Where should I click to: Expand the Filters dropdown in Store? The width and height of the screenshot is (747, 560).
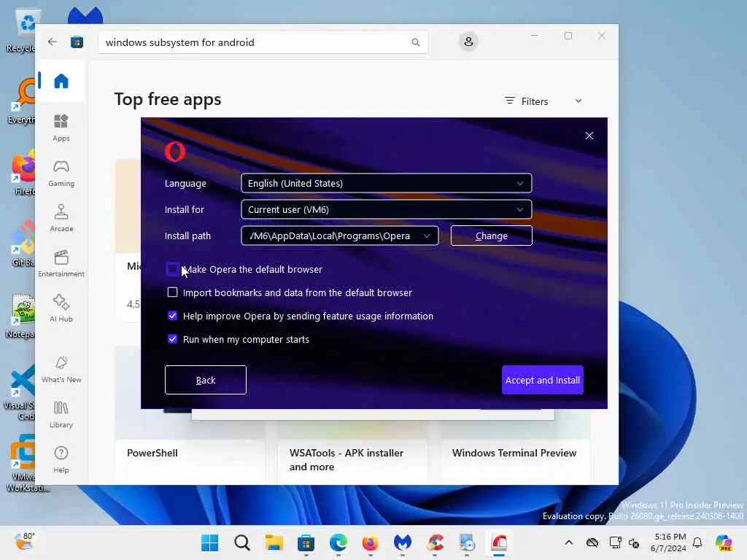click(x=543, y=101)
